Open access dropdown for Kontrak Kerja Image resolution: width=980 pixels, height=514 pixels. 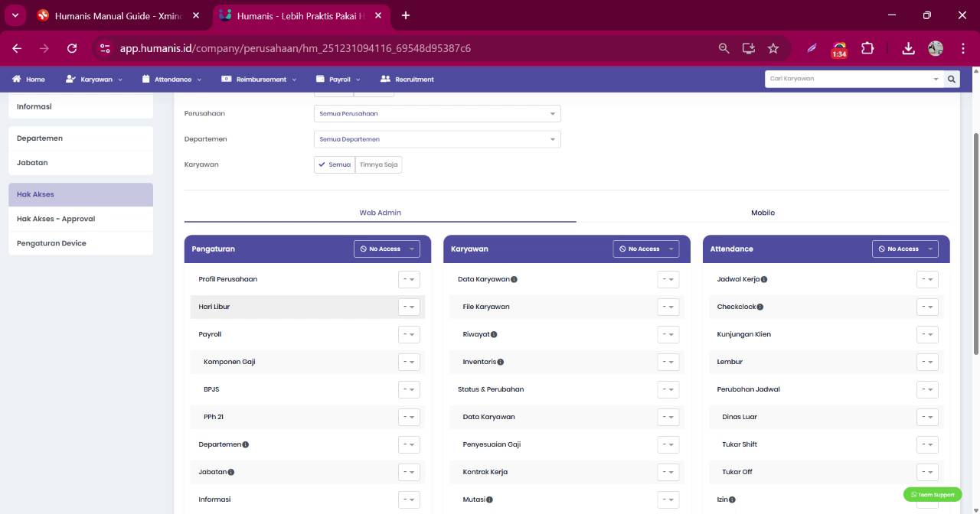click(x=668, y=472)
